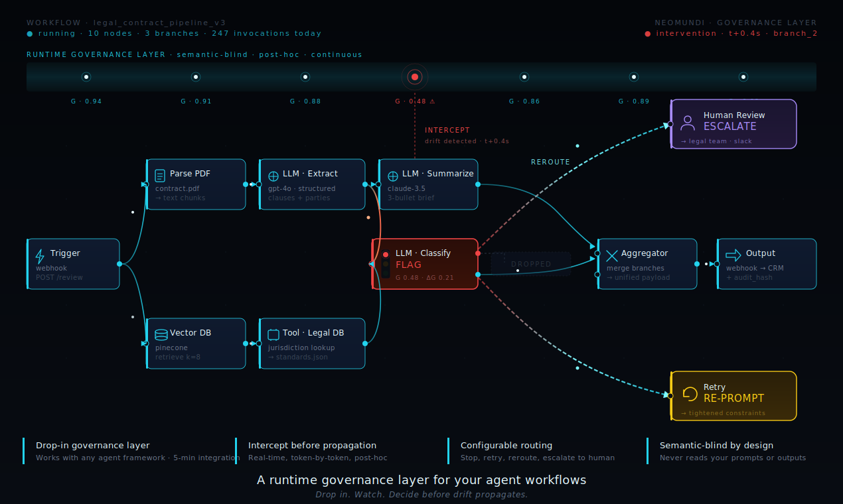Click 'webhook → CRM' in Output node
The height and width of the screenshot is (504, 843).
755,268
